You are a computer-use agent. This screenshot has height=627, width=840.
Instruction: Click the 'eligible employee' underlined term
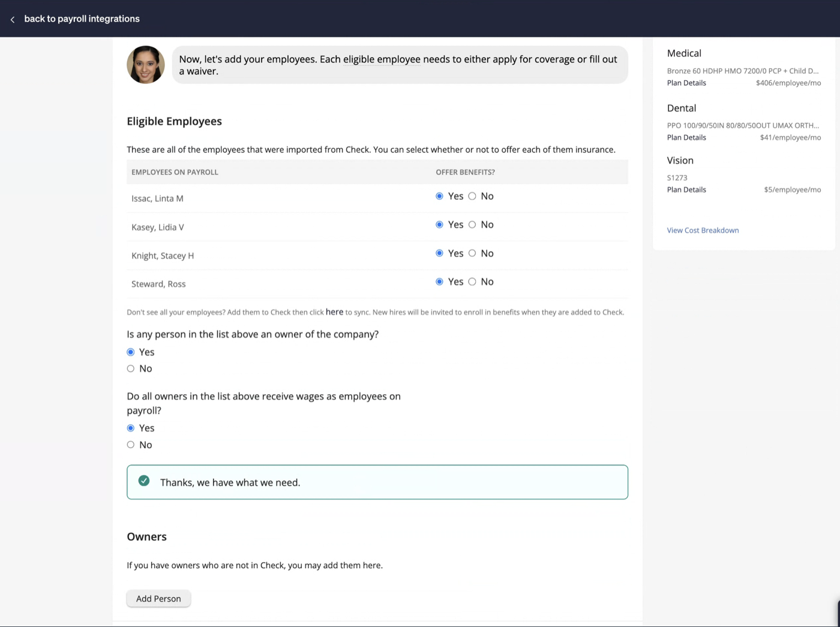[x=382, y=59]
